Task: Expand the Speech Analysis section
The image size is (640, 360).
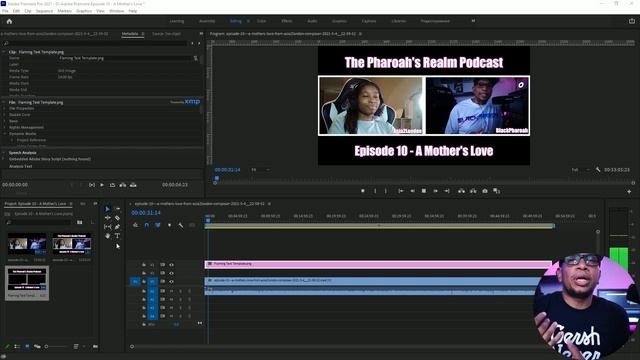Action: click(x=4, y=153)
